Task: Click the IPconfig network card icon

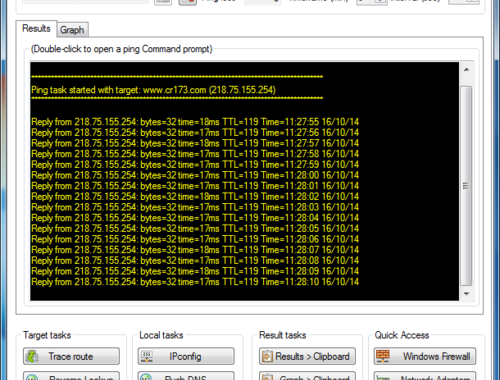Action: [x=147, y=356]
